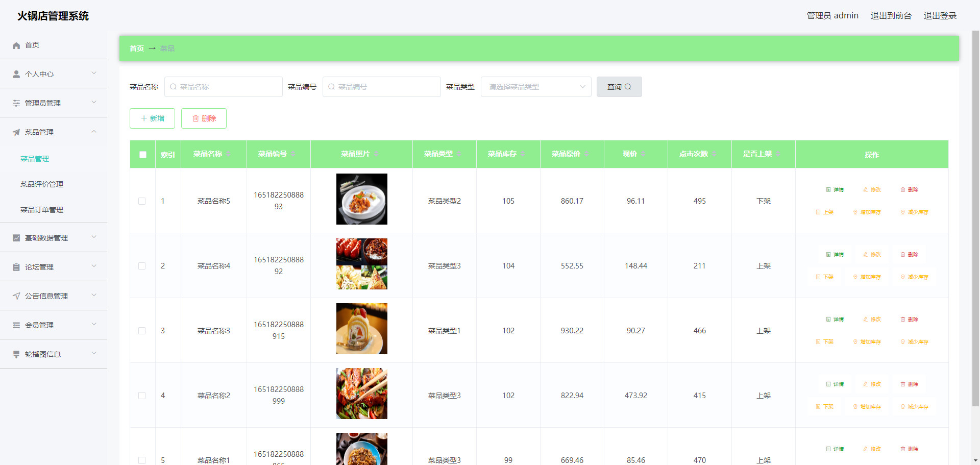Open the photo thumbnail of 菜品名称4
Viewport: 980px width, 465px height.
tap(362, 264)
